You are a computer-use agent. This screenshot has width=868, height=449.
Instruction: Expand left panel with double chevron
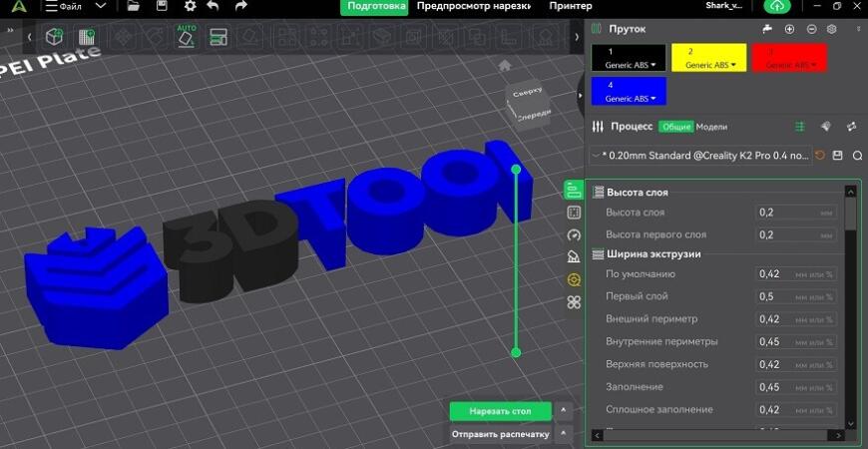pyautogui.click(x=10, y=31)
